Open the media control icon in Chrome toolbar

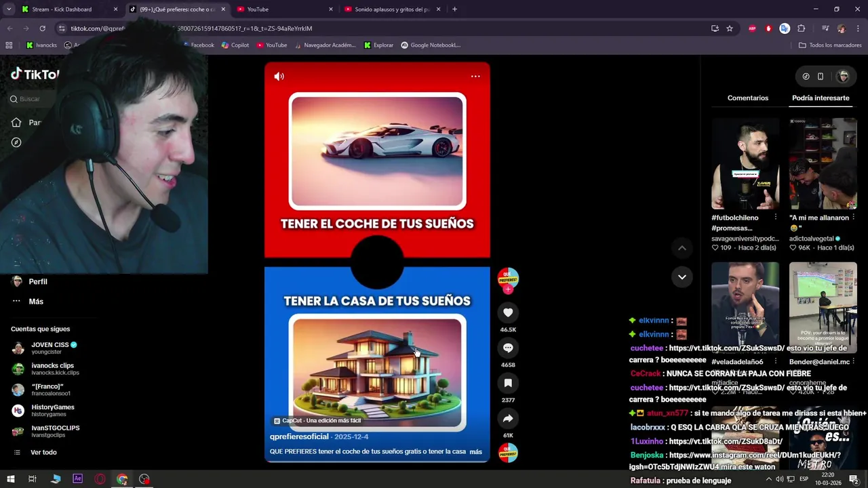pyautogui.click(x=825, y=28)
